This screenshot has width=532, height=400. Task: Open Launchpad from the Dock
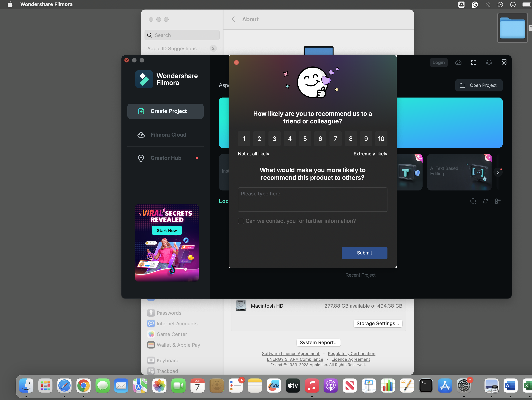click(45, 386)
